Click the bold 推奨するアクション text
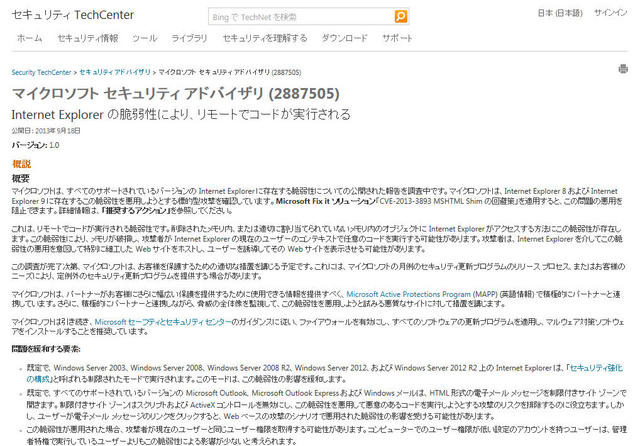Image resolution: width=640 pixels, height=446 pixels. coord(136,211)
